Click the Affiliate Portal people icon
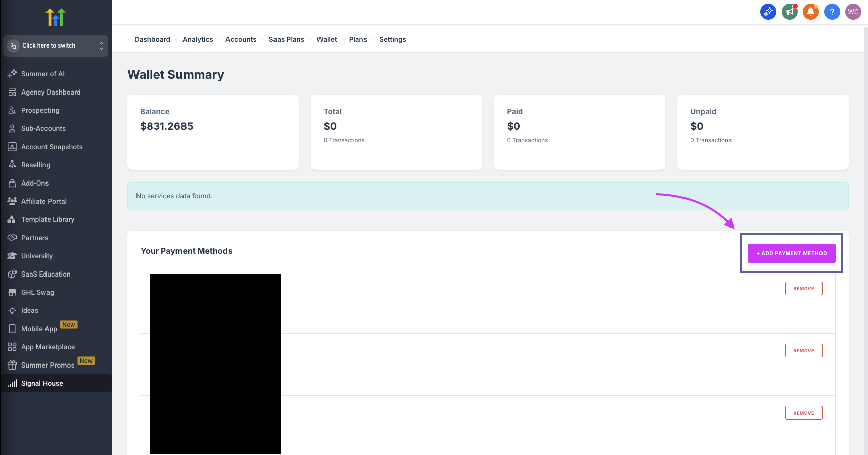This screenshot has height=455, width=868. [x=12, y=201]
